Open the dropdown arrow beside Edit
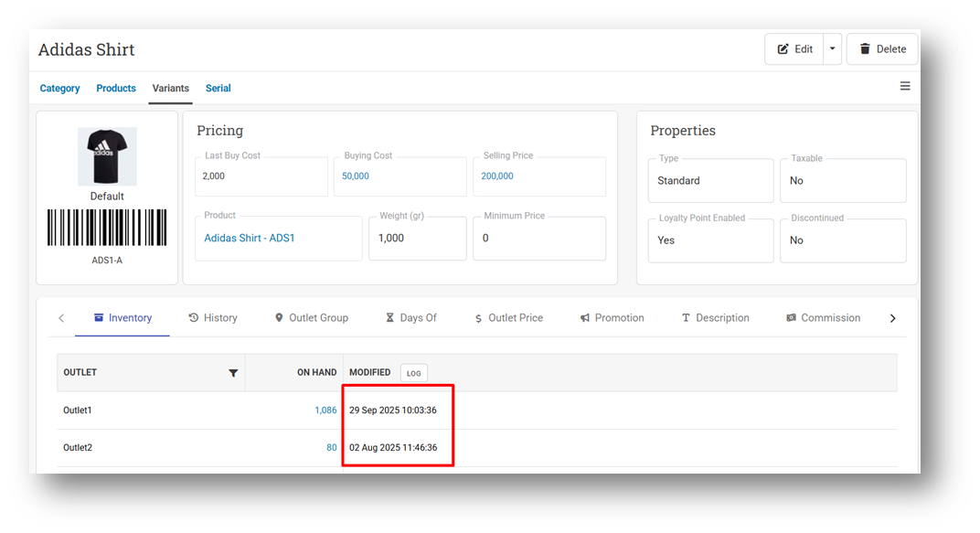980x533 pixels. (x=833, y=49)
